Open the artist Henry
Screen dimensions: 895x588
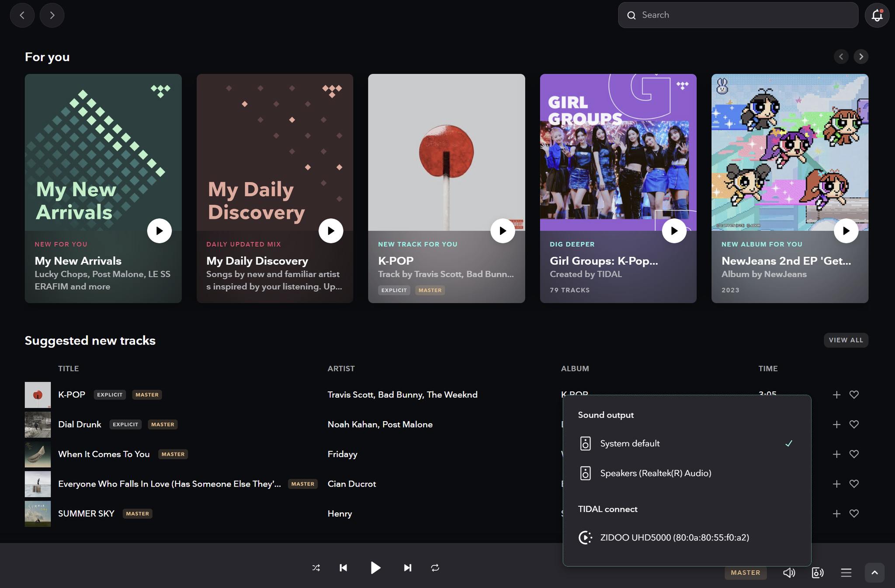click(x=340, y=513)
